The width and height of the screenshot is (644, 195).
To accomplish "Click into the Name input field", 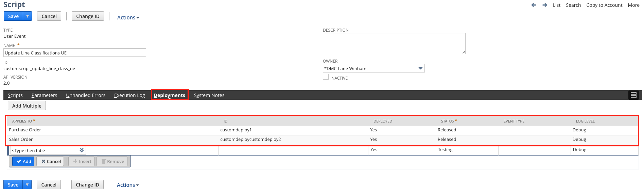I will coord(74,53).
